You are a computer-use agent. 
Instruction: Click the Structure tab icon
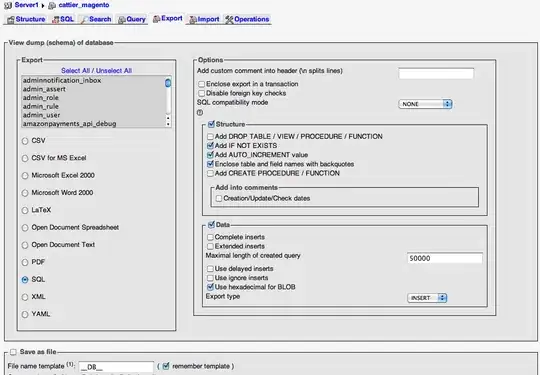[11, 19]
